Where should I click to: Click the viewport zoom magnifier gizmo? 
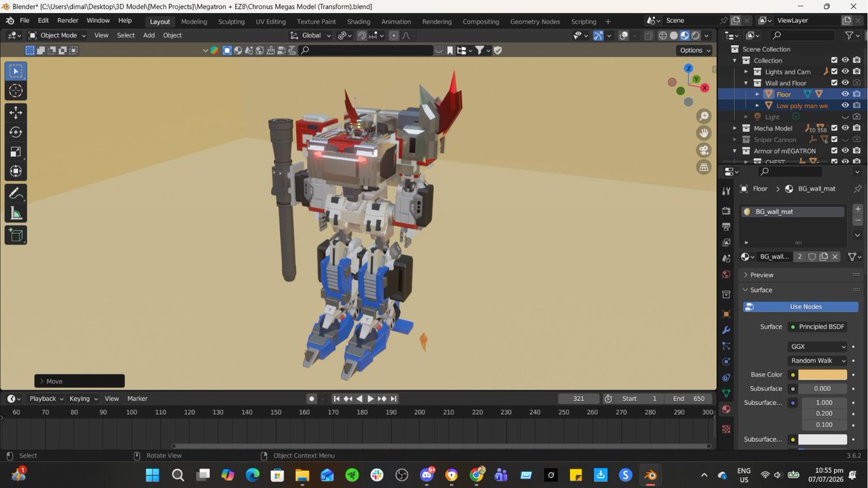703,116
